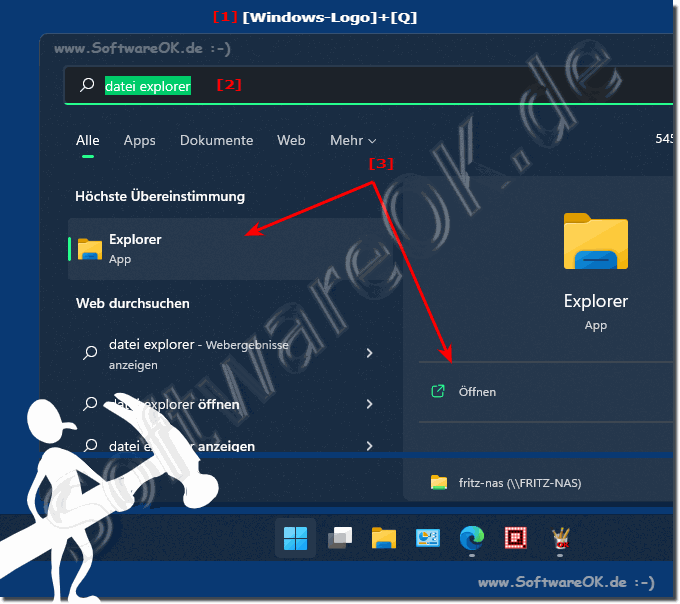680x604 pixels.
Task: Click the search field containing datei explorer
Action: (369, 85)
